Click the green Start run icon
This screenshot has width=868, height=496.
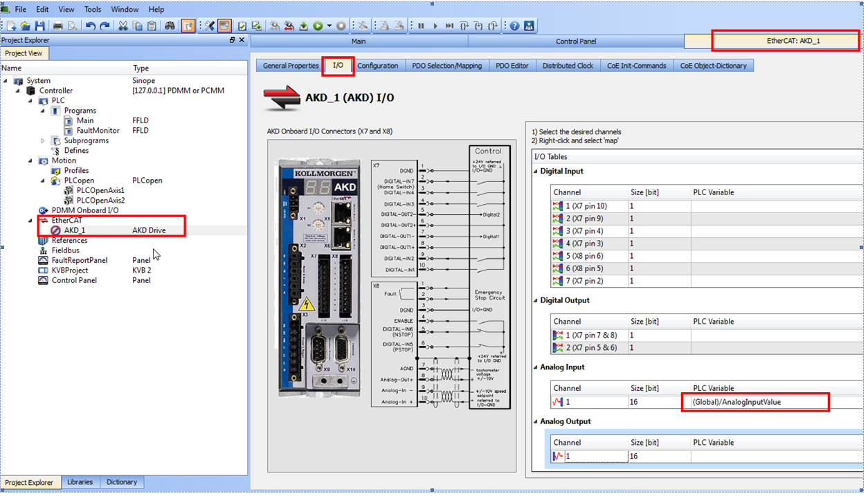tap(318, 26)
